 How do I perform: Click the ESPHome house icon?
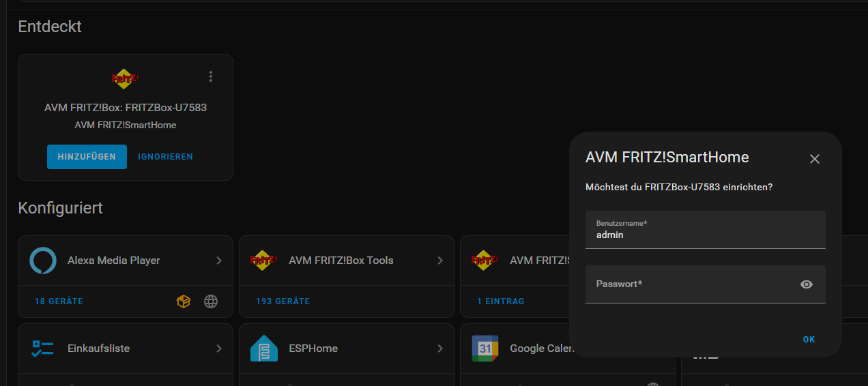264,348
